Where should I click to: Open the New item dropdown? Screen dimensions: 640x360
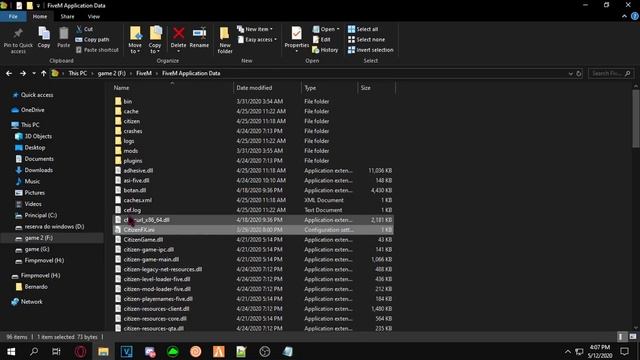255,29
